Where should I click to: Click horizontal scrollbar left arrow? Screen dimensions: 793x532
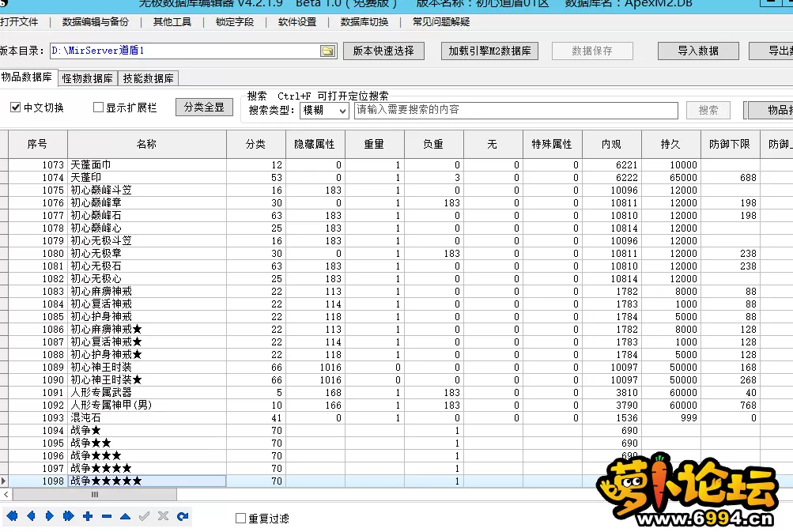point(6,494)
